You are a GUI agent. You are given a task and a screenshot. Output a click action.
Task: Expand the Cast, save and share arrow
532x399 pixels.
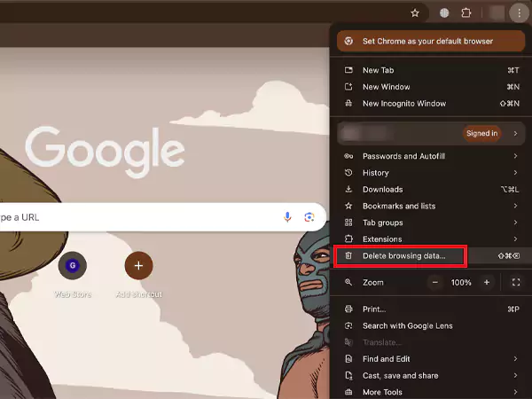tap(515, 376)
